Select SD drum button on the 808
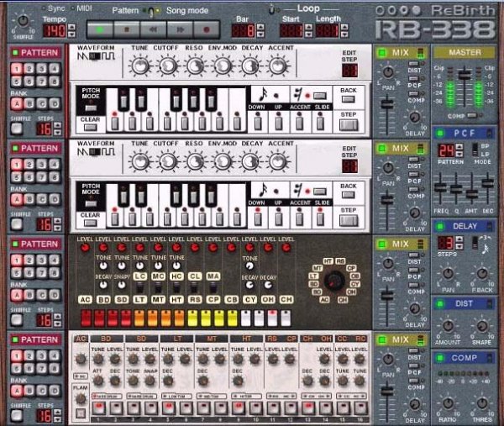 click(x=122, y=300)
